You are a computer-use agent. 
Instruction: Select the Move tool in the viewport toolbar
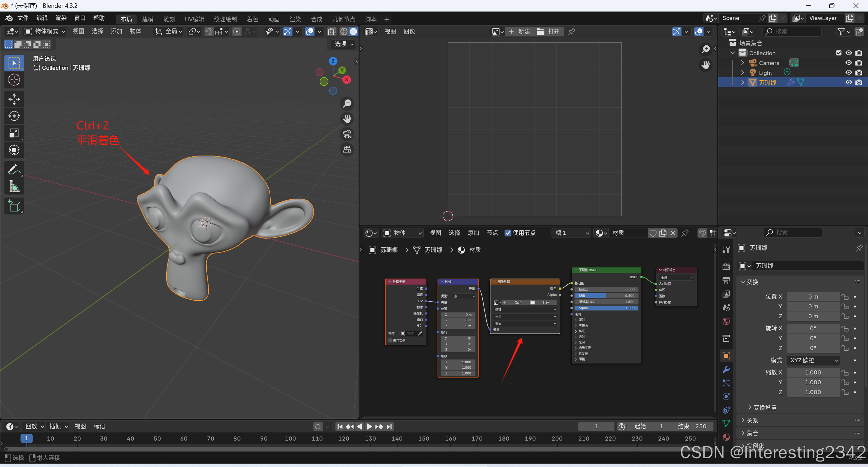[x=14, y=99]
